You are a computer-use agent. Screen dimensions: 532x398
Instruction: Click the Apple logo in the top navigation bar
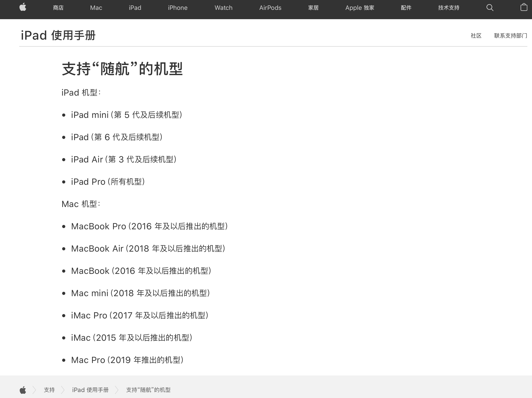point(23,7)
